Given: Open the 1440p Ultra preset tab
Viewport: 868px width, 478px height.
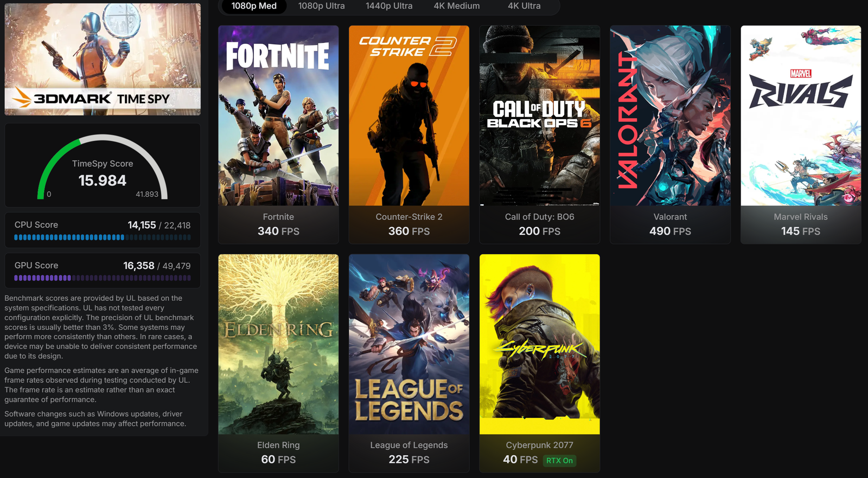Looking at the screenshot, I should (x=389, y=6).
